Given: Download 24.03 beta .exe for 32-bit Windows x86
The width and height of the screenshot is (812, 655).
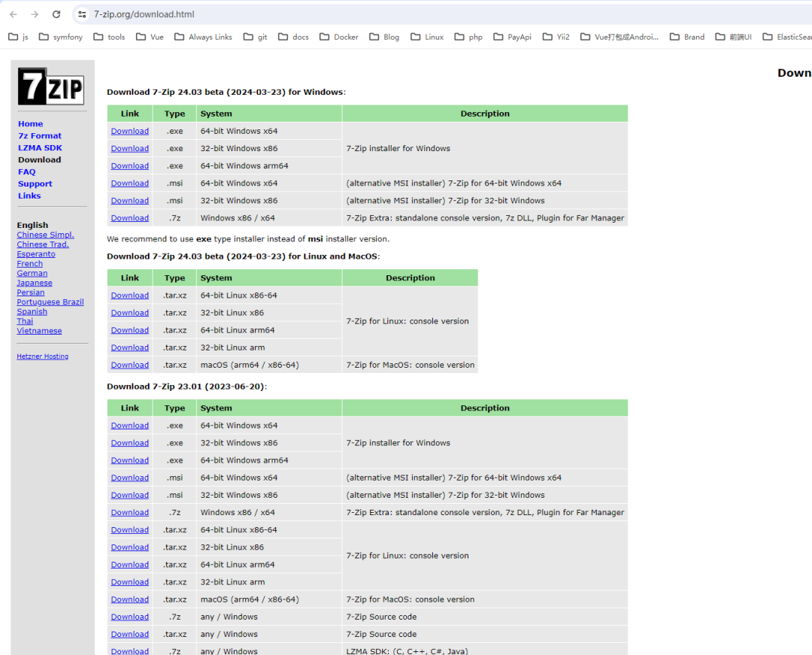Looking at the screenshot, I should coord(130,149).
